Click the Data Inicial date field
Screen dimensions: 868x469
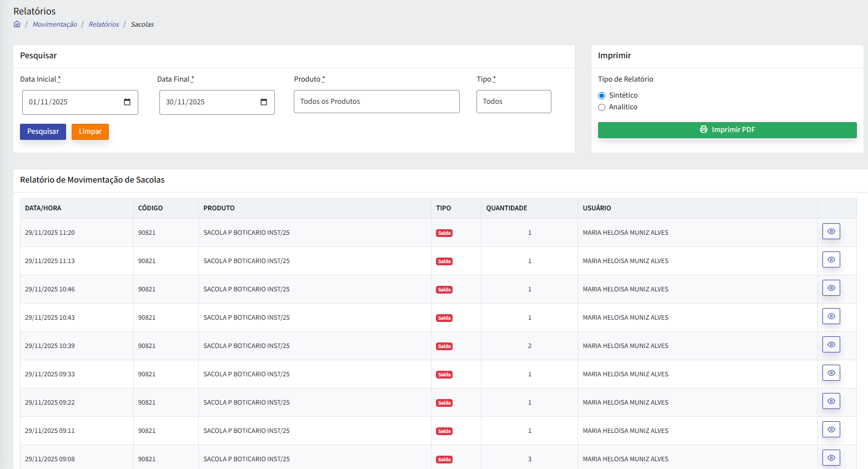point(80,102)
